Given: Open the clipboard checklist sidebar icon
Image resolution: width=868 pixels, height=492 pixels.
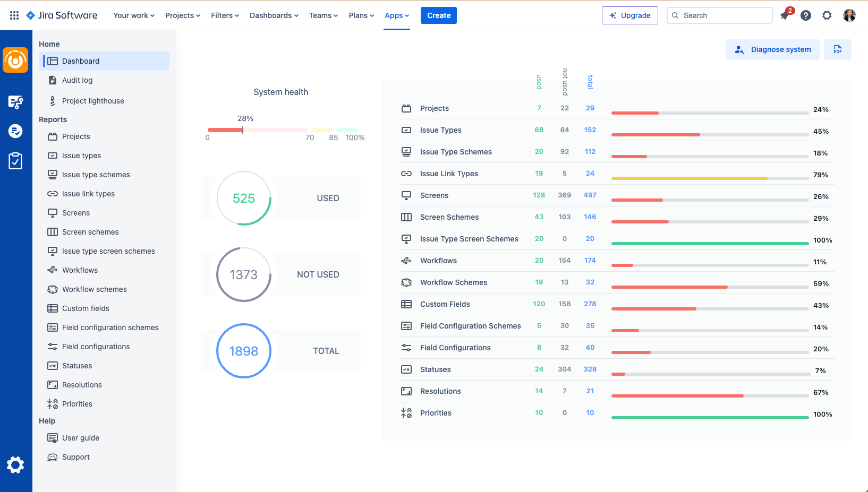Looking at the screenshot, I should (15, 161).
